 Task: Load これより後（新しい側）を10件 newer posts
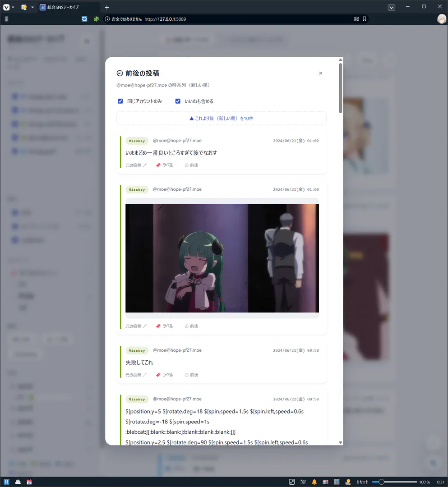click(222, 118)
